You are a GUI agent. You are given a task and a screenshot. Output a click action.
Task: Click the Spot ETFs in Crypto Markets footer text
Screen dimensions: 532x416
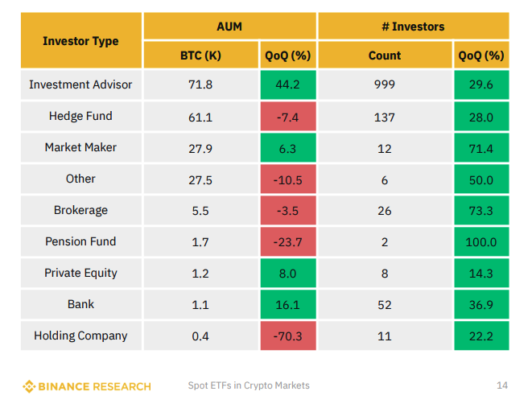tap(249, 386)
